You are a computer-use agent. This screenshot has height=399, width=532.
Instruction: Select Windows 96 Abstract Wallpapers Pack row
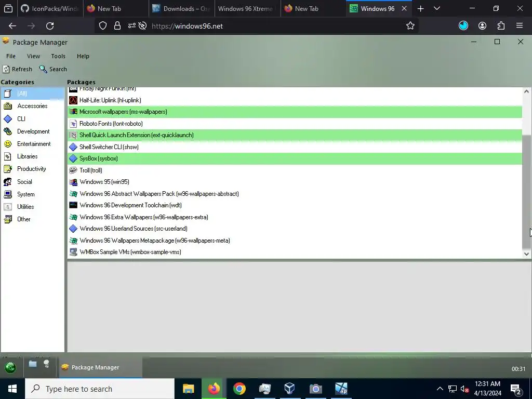[295, 194]
